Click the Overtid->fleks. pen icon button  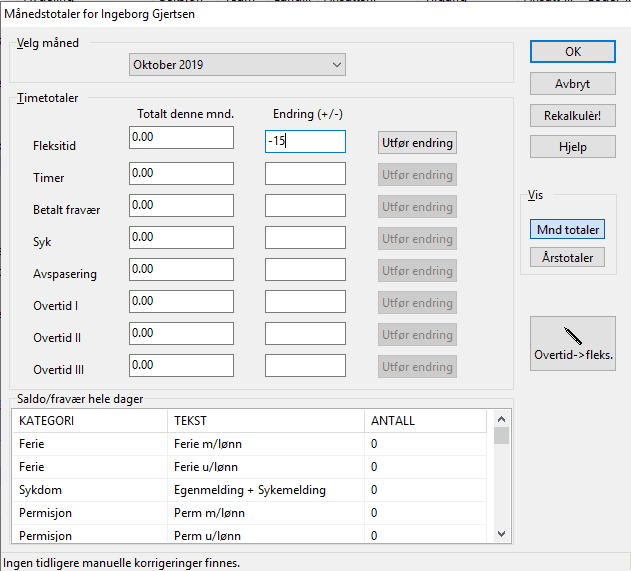click(x=572, y=343)
